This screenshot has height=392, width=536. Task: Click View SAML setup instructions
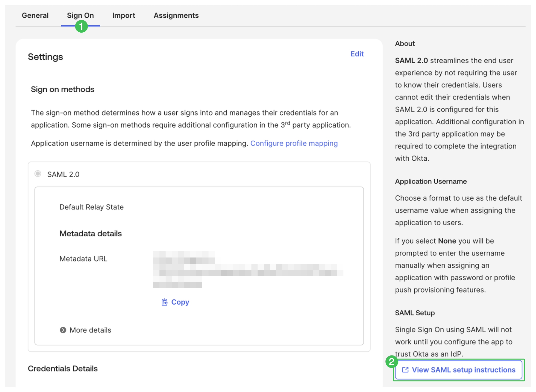click(x=459, y=370)
